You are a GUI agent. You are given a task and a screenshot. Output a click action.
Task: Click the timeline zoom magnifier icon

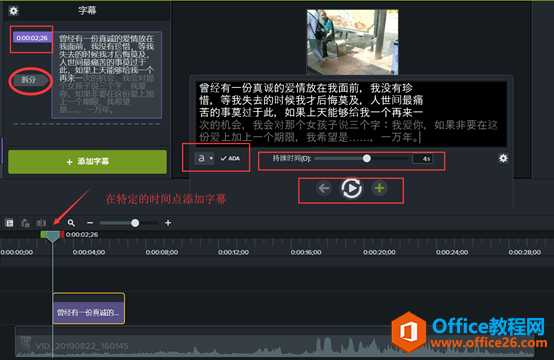[x=71, y=223]
